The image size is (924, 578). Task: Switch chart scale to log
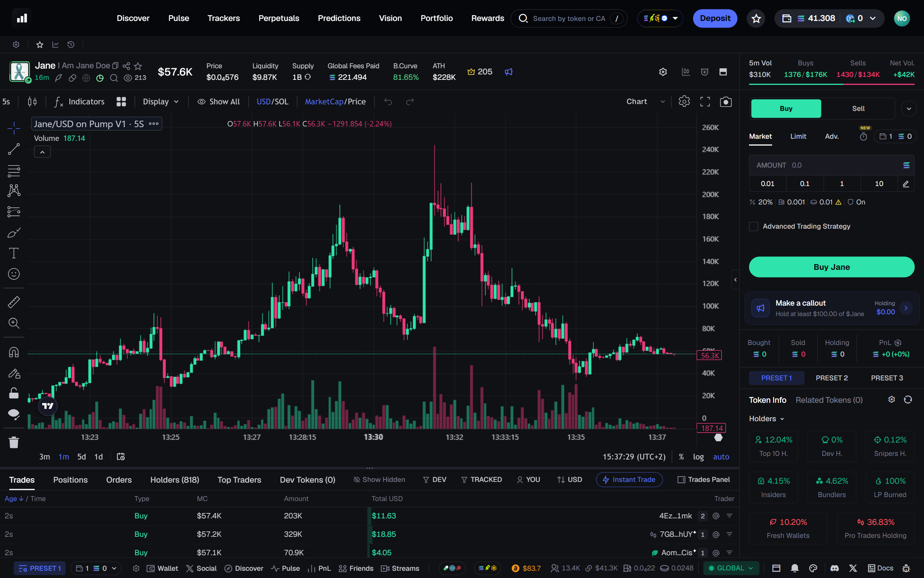click(698, 457)
